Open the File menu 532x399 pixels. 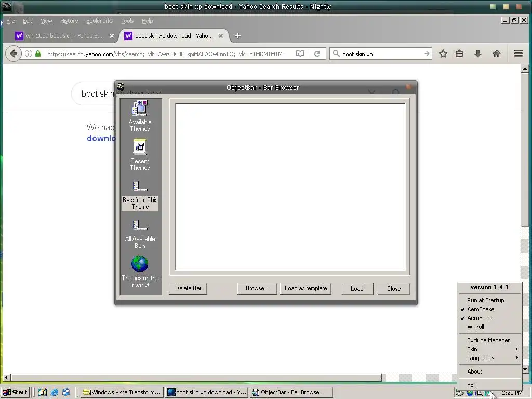10,21
